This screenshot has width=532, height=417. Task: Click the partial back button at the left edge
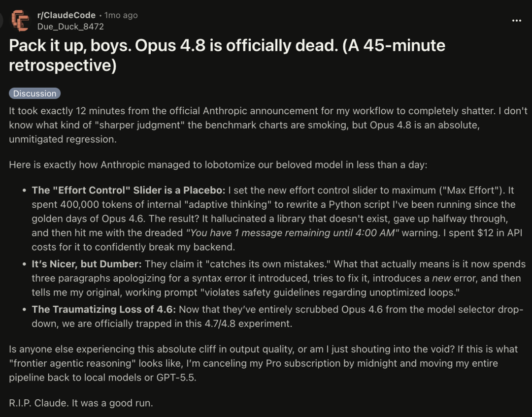point(1,21)
